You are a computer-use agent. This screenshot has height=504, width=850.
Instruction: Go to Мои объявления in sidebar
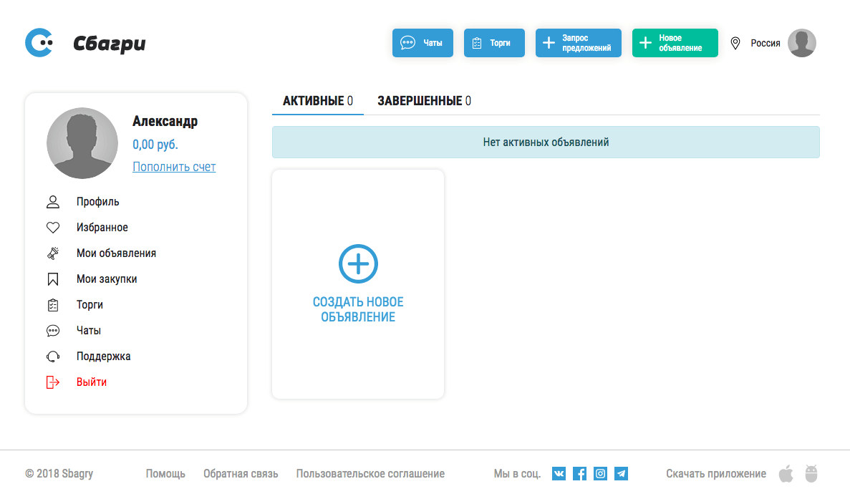click(116, 253)
